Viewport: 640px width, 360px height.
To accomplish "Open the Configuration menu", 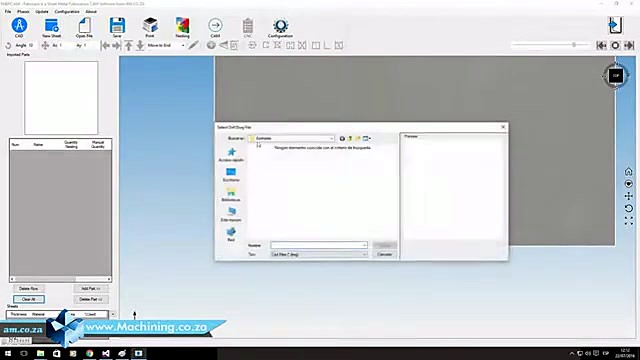I will click(67, 11).
